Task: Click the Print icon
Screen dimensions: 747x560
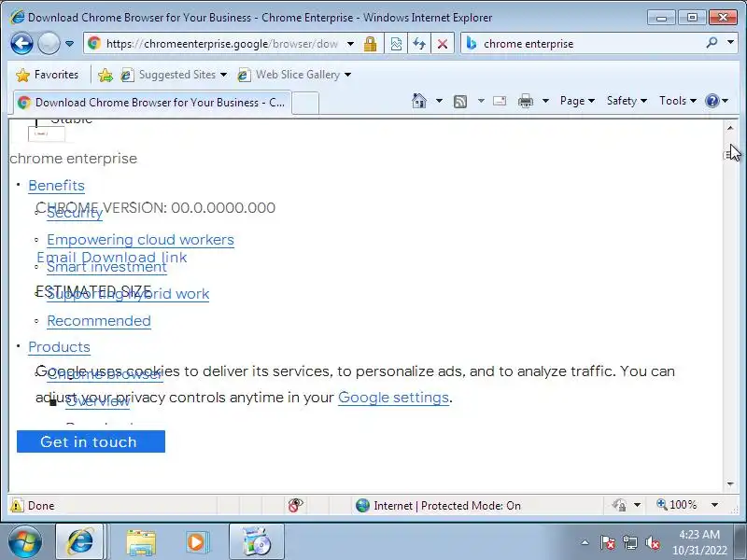Action: [526, 101]
